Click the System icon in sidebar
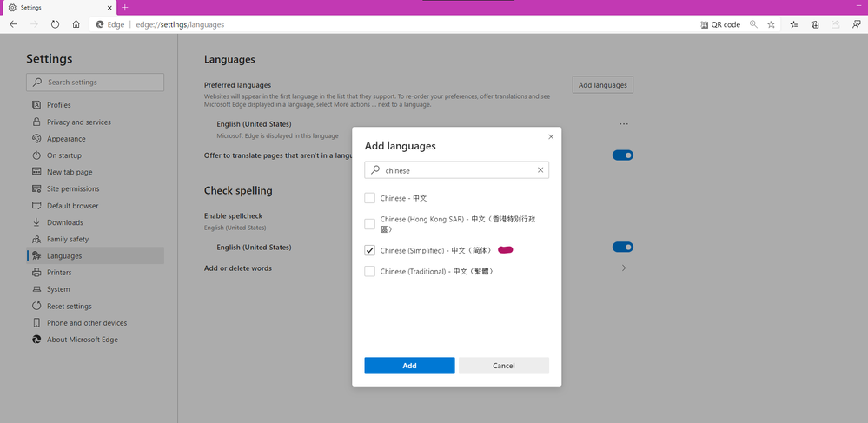Image resolution: width=868 pixels, height=423 pixels. pos(36,289)
